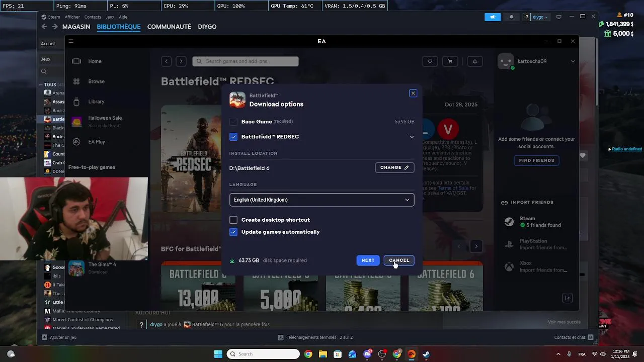Image resolution: width=644 pixels, height=362 pixels.
Task: Import friends from Xbox
Action: [x=536, y=266]
